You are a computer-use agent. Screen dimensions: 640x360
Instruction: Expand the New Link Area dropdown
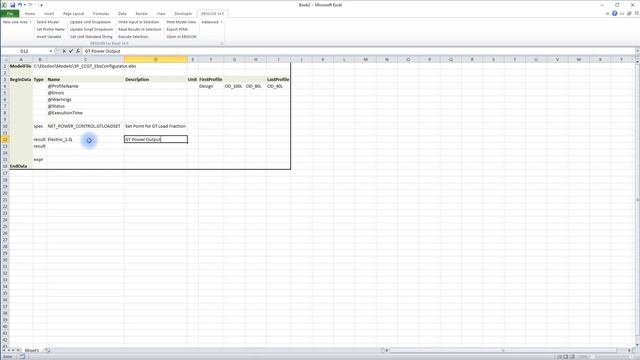[x=17, y=22]
